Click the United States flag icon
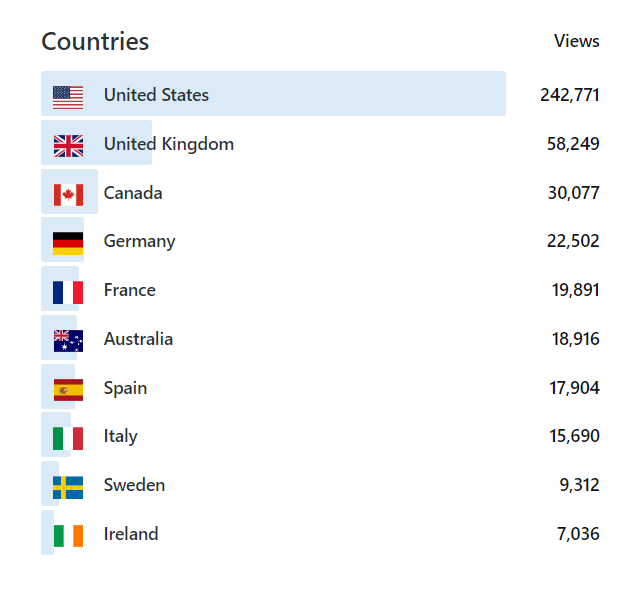 (x=68, y=96)
